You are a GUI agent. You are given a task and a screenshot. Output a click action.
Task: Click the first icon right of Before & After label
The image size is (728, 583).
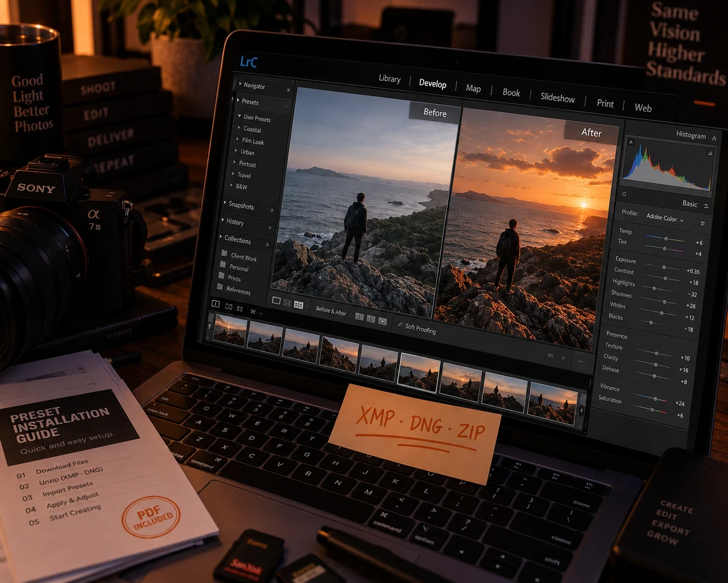pyautogui.click(x=359, y=316)
